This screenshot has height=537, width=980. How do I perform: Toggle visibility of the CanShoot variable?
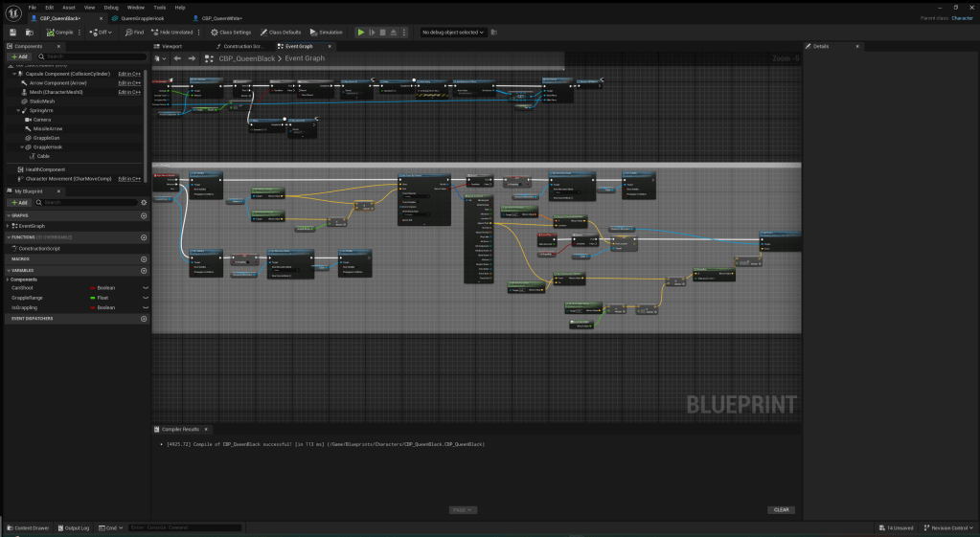point(146,287)
